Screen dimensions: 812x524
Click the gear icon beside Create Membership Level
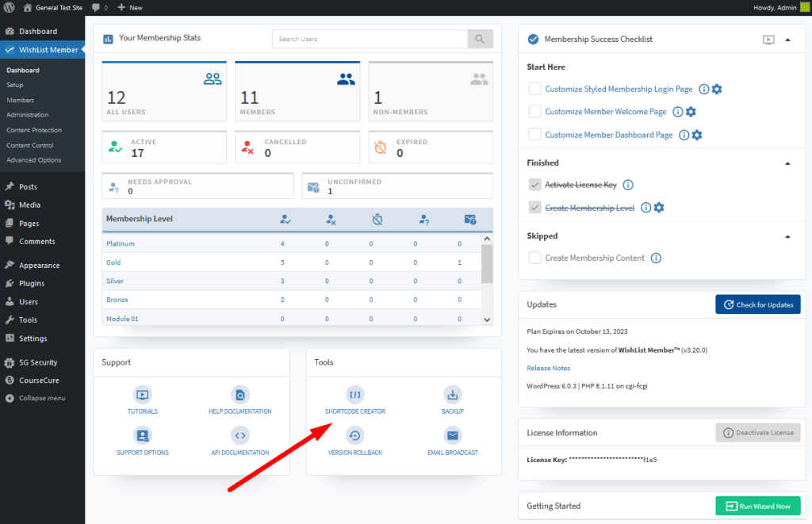[659, 208]
